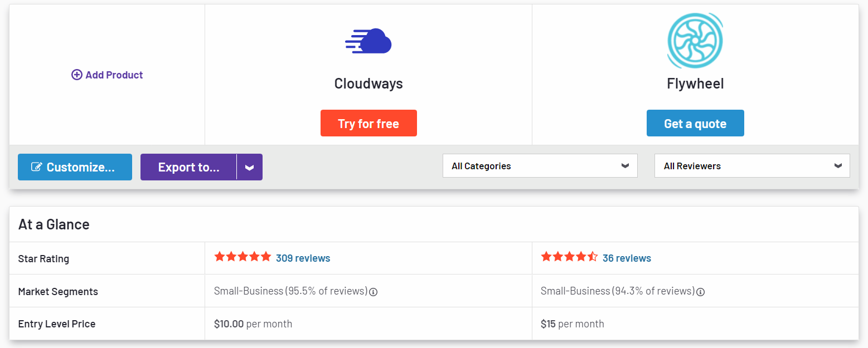Open the 309 reviews link
Screen dimensions: 868x348
(x=303, y=258)
